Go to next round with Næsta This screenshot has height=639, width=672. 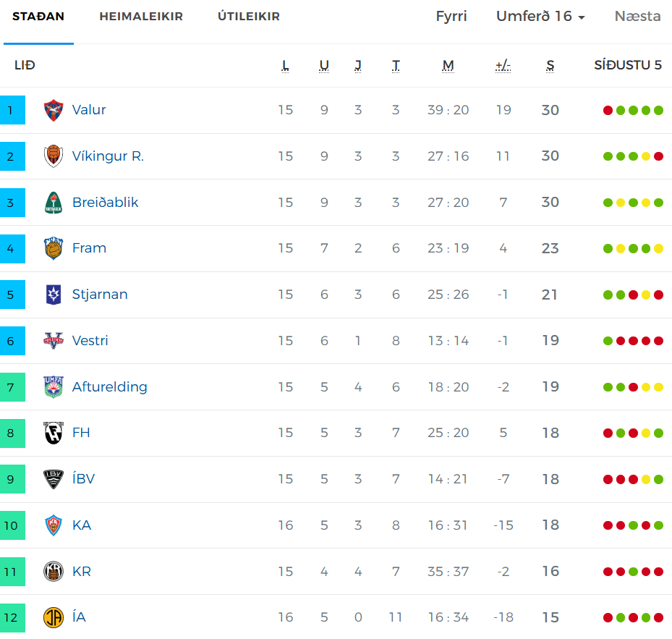coord(637,17)
